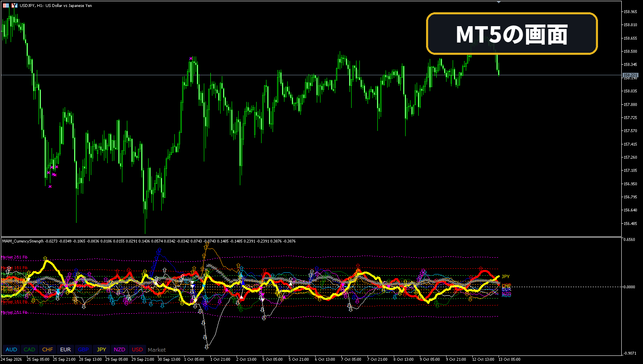The height and width of the screenshot is (364, 643).
Task: Toggle the GBP currency button
Action: (83, 350)
